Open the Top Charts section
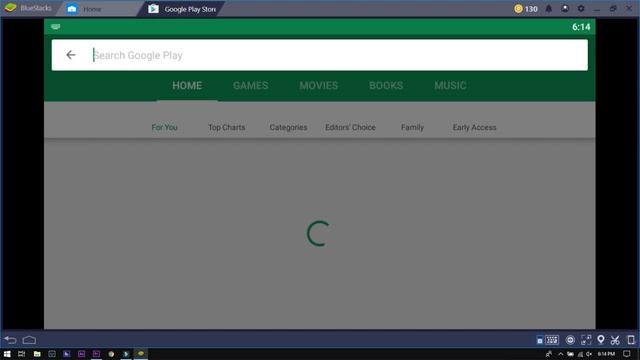The width and height of the screenshot is (640, 360). [x=227, y=127]
